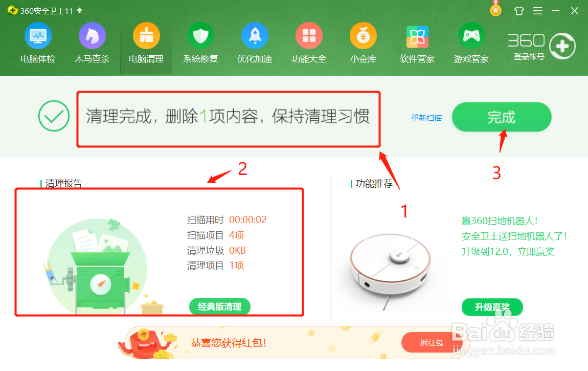This screenshot has height=371, width=588.
Task: Click the 升级赢奖 button
Action: [492, 307]
